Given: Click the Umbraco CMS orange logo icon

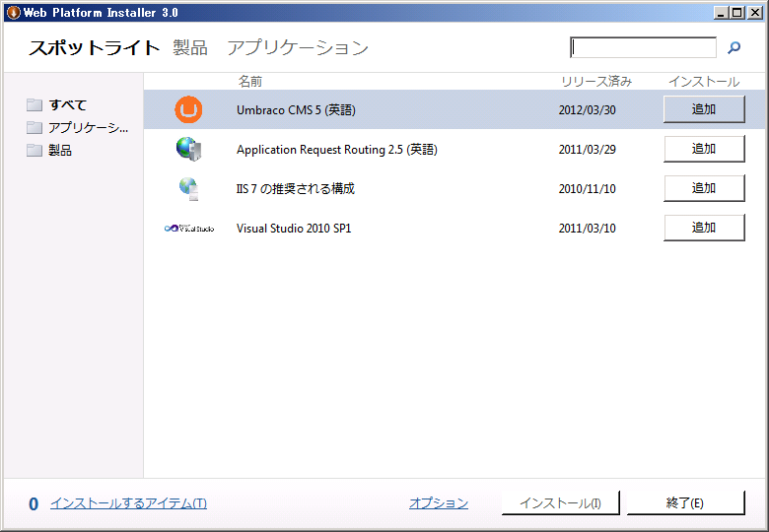Looking at the screenshot, I should pyautogui.click(x=188, y=109).
